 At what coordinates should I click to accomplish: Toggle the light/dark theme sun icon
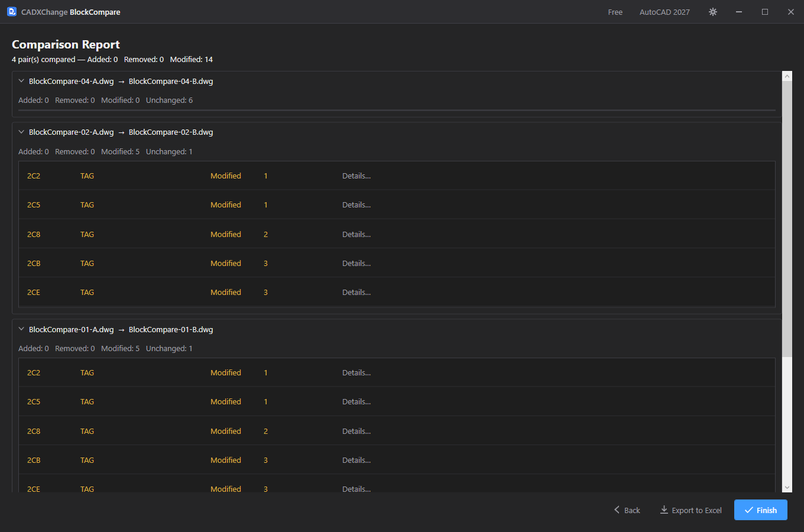point(713,12)
